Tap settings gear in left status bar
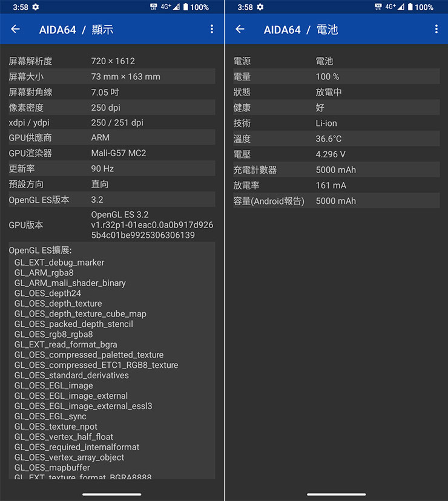 (x=36, y=7)
